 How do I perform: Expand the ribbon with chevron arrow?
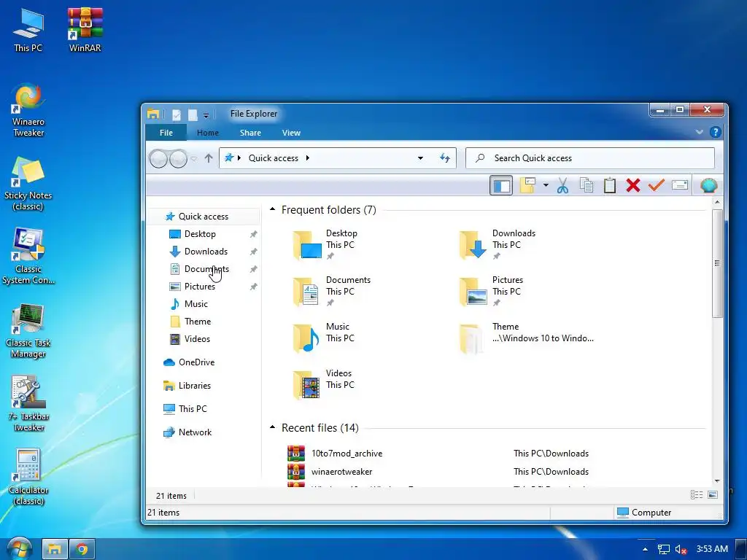[x=700, y=132]
